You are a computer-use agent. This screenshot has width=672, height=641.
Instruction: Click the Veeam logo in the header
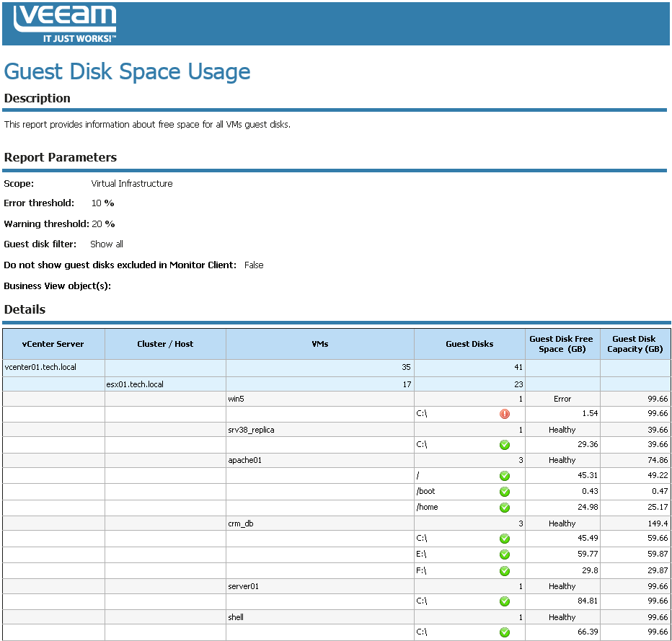click(65, 24)
